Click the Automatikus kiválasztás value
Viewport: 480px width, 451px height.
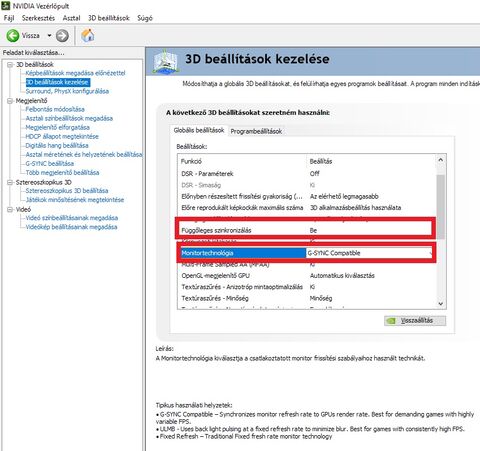pos(342,276)
